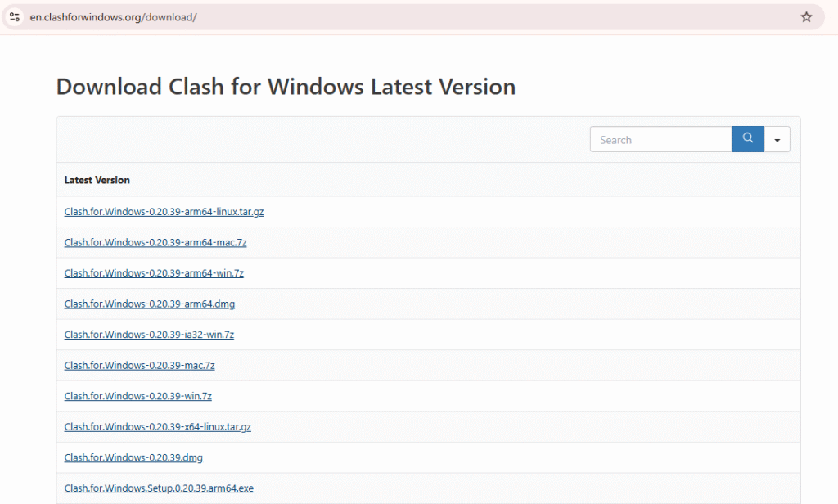The height and width of the screenshot is (504, 838).
Task: Click the Download Clash for Windows heading
Action: (286, 87)
